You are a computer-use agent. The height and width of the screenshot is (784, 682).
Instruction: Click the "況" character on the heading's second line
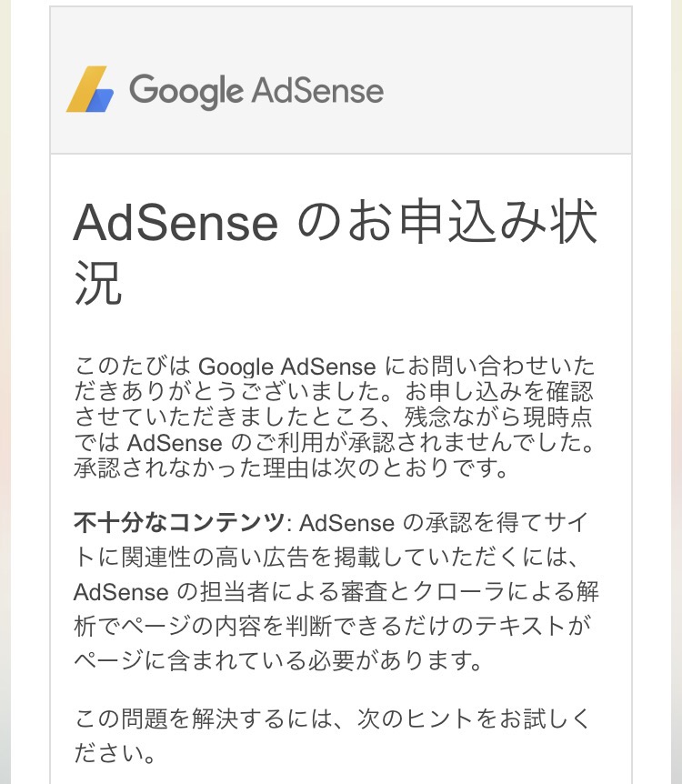pyautogui.click(x=97, y=285)
